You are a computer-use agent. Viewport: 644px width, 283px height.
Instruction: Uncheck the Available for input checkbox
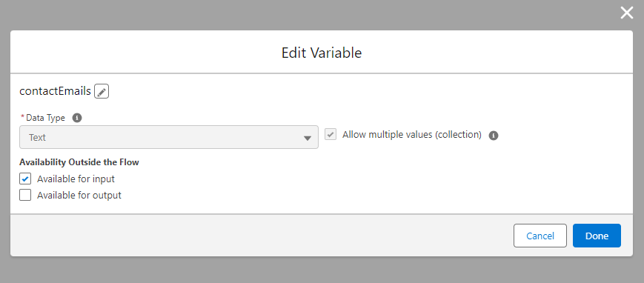coord(25,179)
